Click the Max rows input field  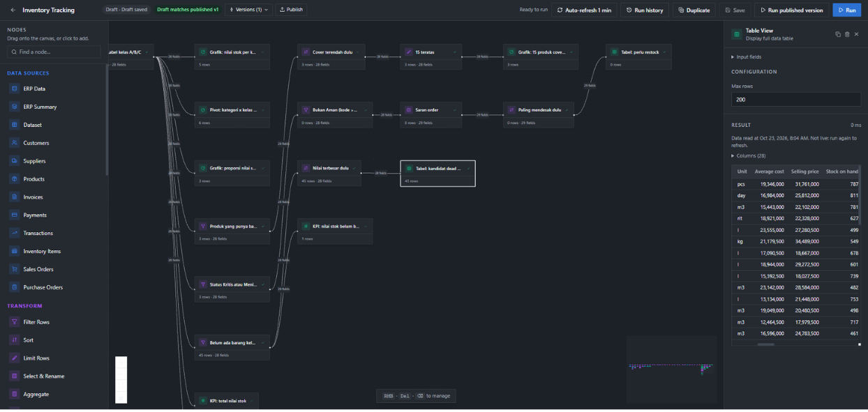pos(795,100)
